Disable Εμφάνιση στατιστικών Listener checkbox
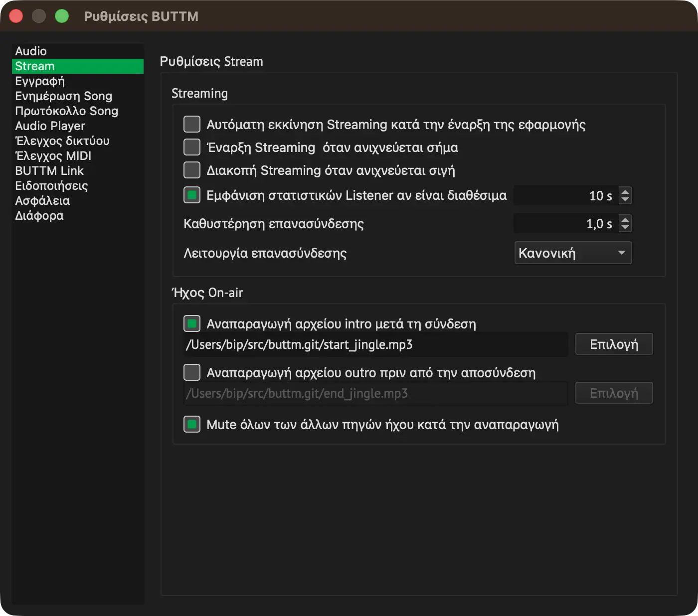The image size is (698, 616). [x=192, y=195]
